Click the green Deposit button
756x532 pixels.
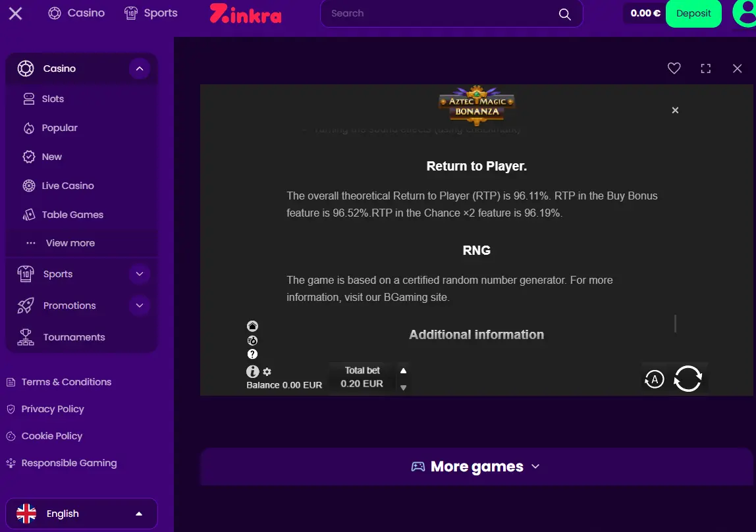693,13
